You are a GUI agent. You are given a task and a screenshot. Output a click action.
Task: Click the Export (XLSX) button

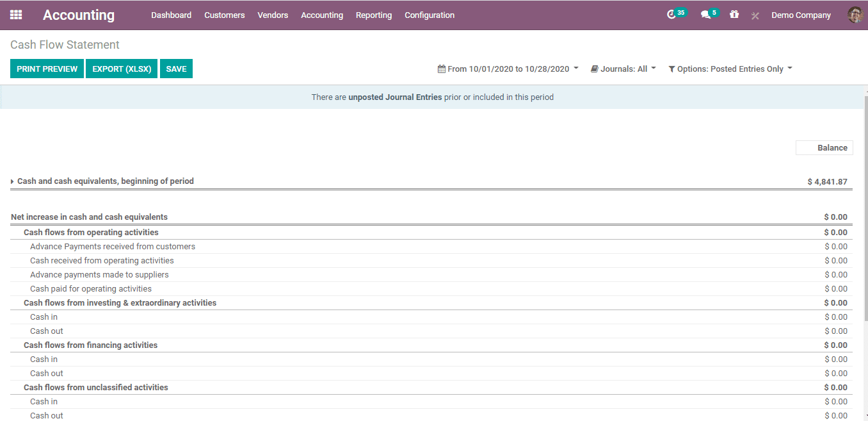[122, 69]
